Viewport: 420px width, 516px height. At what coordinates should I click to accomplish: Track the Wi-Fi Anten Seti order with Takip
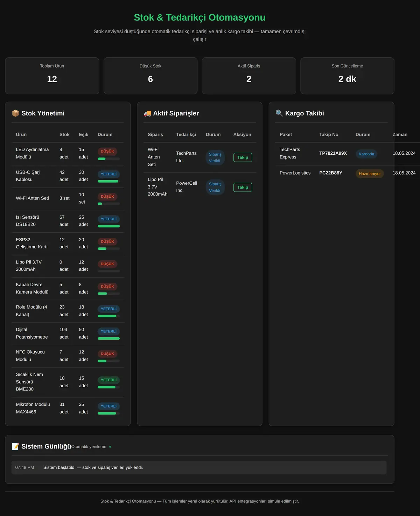click(243, 157)
